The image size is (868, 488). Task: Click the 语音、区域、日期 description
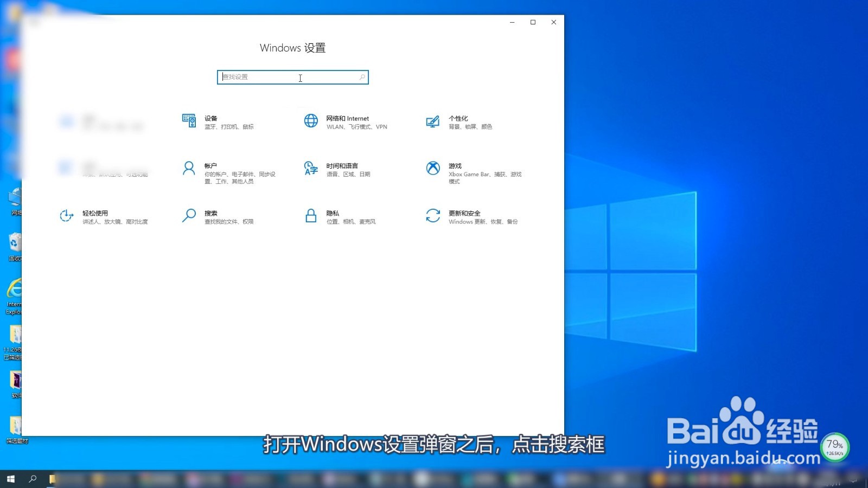coord(348,175)
